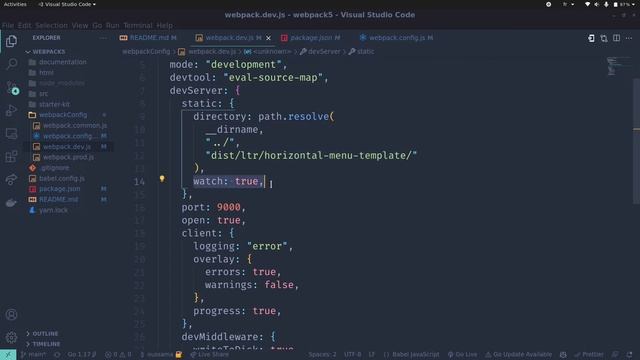Open the Explorer view in the activity bar
This screenshot has height=360, width=640.
coord(11,41)
